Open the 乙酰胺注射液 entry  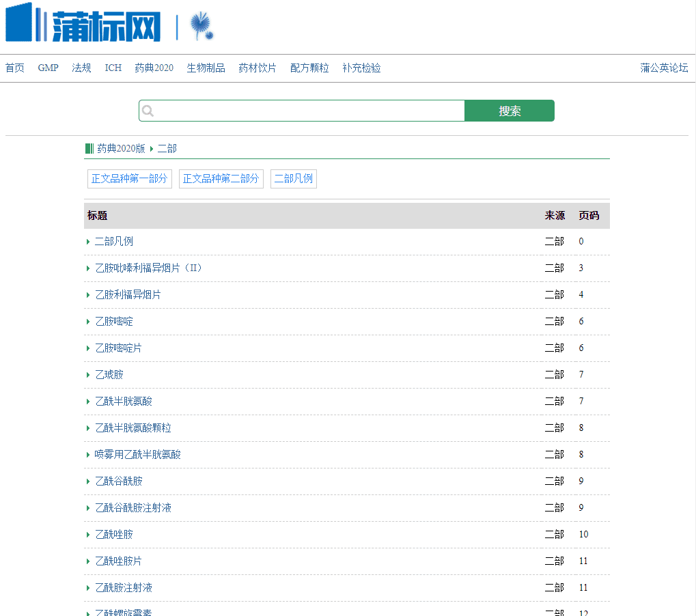[124, 587]
